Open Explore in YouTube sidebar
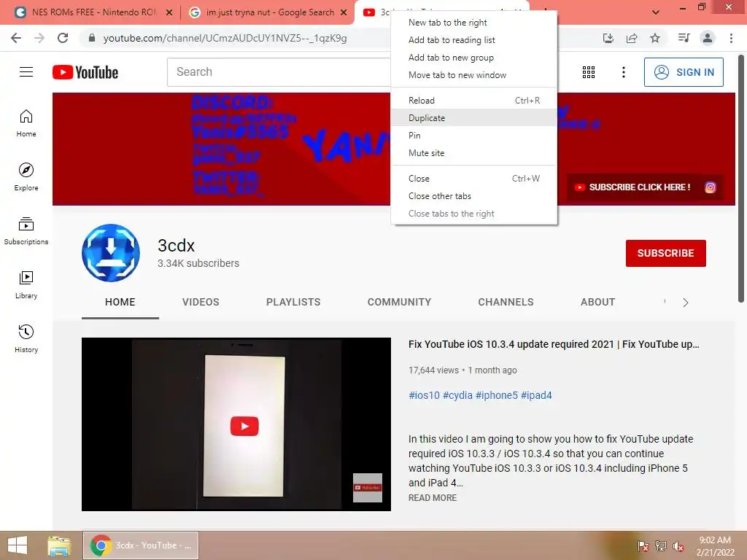 [26, 177]
